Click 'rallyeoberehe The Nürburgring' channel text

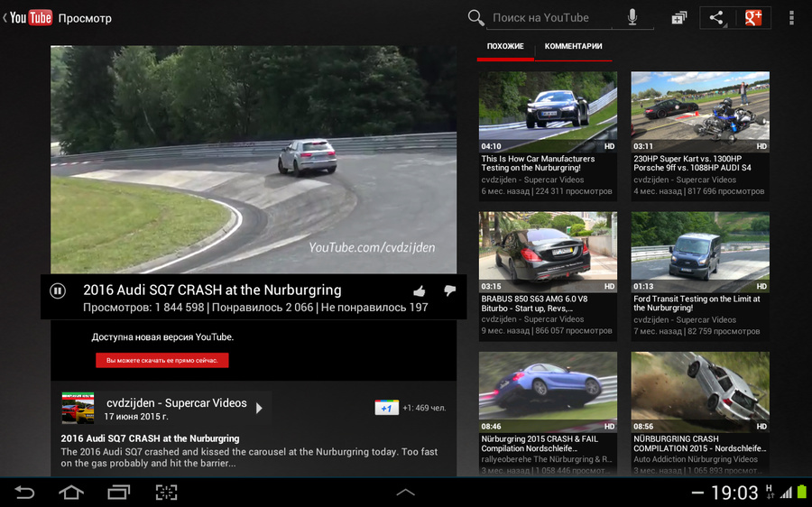tap(547, 459)
